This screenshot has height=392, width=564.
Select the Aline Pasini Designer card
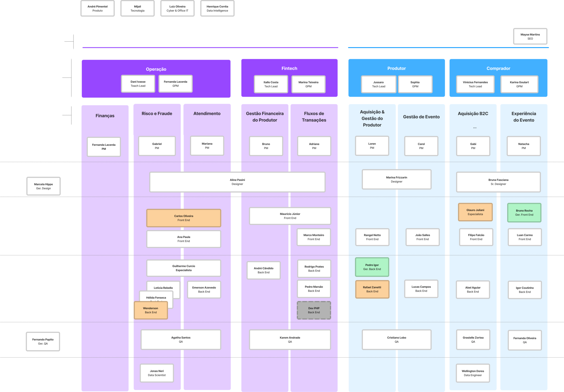pos(237,182)
